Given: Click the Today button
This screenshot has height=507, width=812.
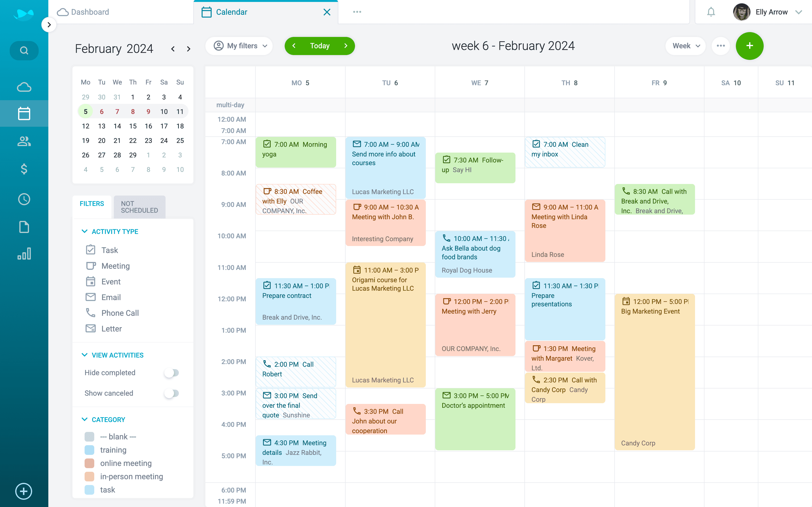Looking at the screenshot, I should (319, 46).
